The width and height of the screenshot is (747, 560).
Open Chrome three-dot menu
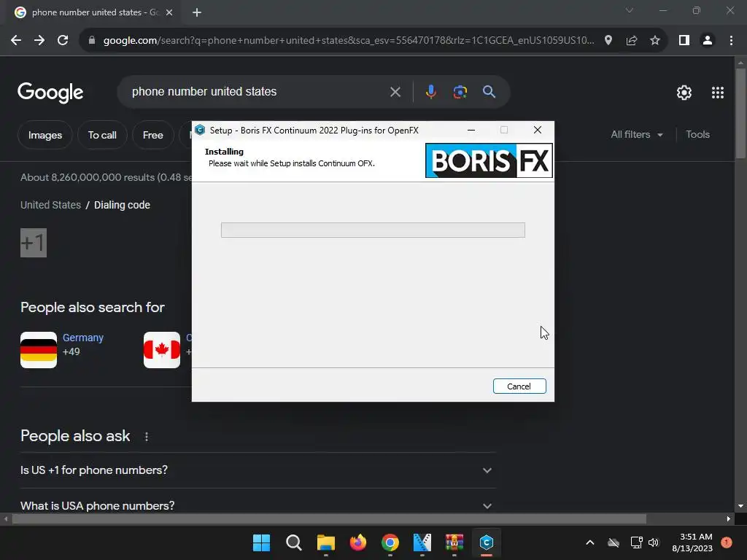[x=731, y=41]
